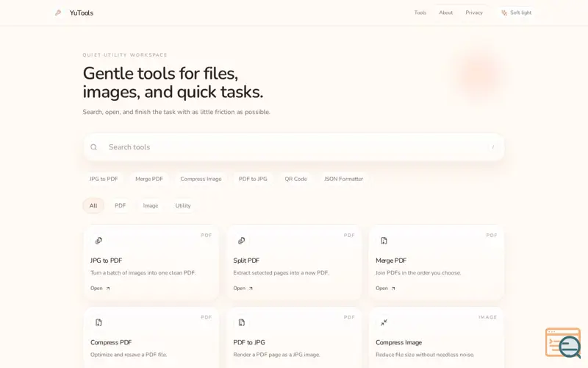Screen dimensions: 588x368
Task: Click the PDF to JPG card icon
Action: [x=242, y=322]
